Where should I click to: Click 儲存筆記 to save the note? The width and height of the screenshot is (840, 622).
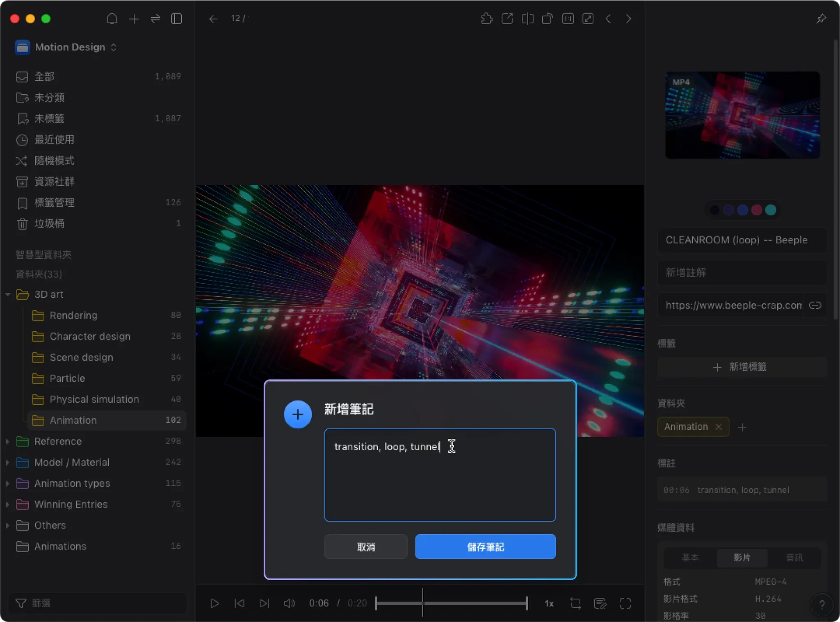(x=486, y=547)
